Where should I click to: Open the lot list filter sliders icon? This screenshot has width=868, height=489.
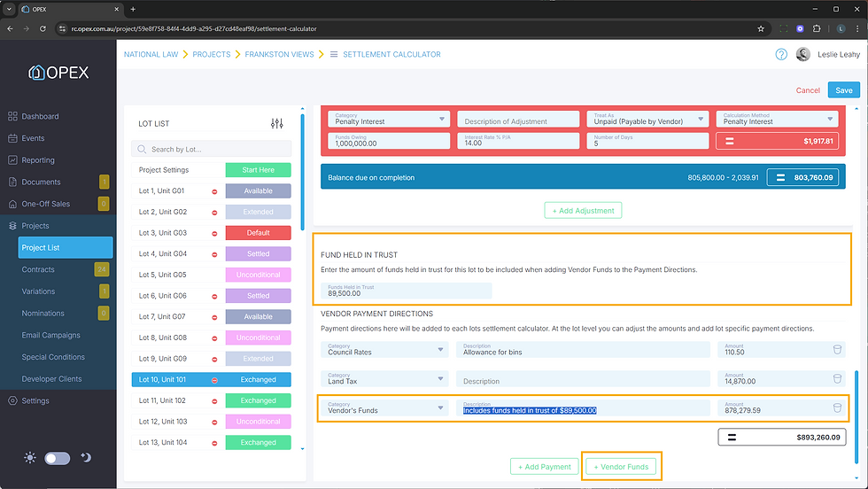coord(276,123)
